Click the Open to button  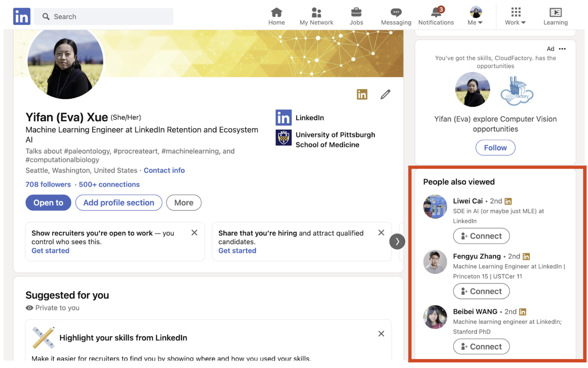[48, 203]
